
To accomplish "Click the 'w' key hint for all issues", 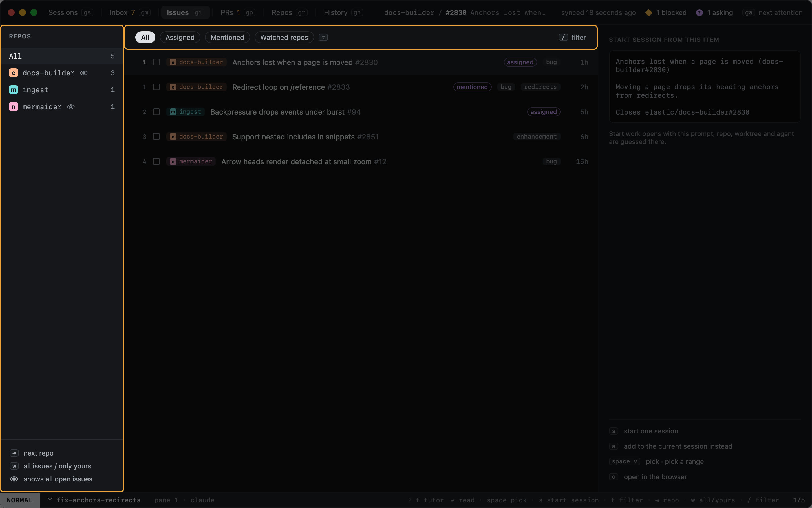I will [14, 466].
